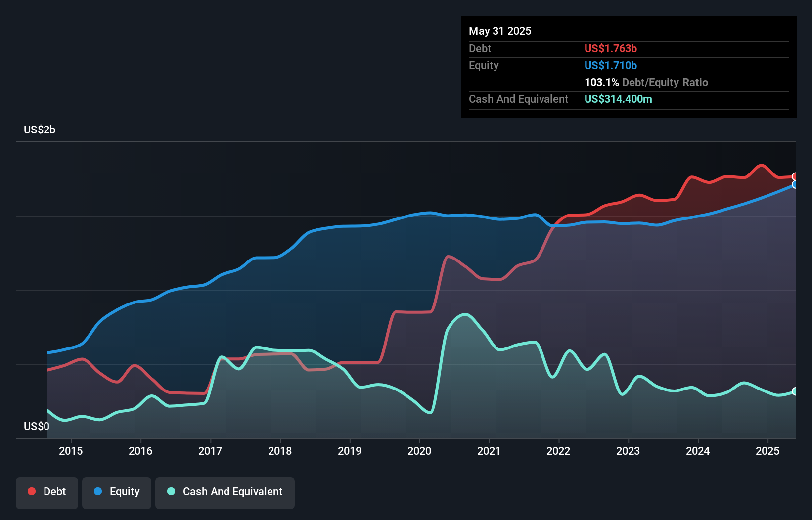Click the 2020 x-axis label
This screenshot has width=812, height=520.
[419, 451]
